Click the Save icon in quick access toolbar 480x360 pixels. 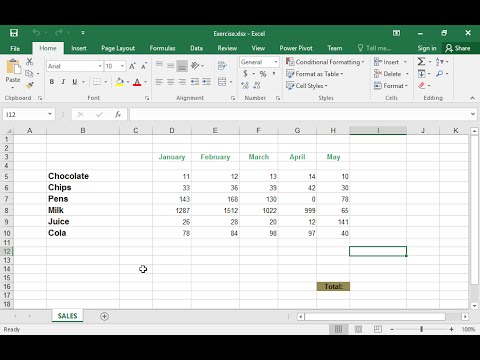point(14,33)
